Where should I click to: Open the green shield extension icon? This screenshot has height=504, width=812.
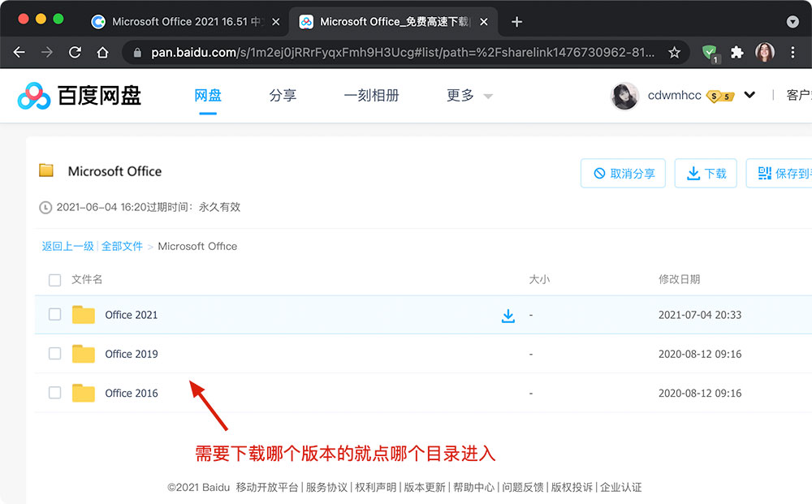coord(710,53)
